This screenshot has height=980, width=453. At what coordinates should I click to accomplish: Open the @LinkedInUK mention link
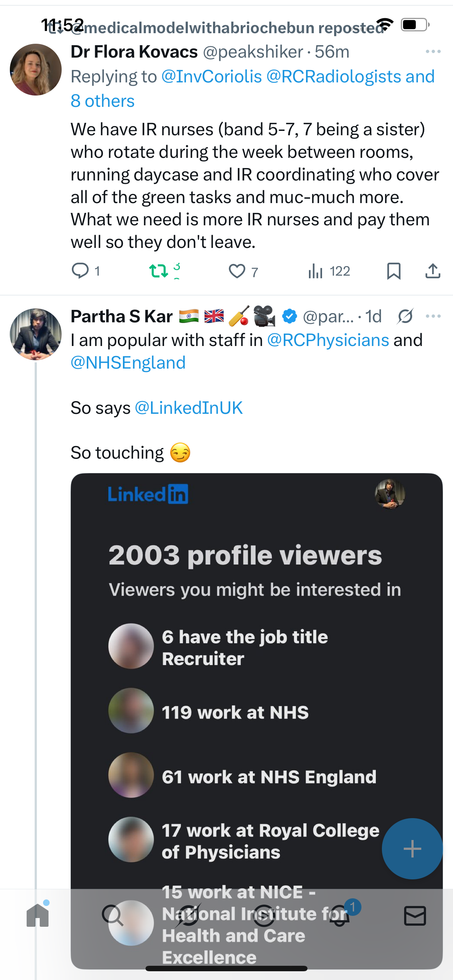tap(189, 408)
